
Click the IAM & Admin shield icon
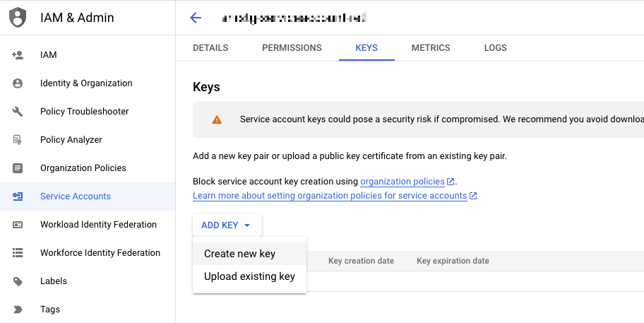pyautogui.click(x=17, y=18)
